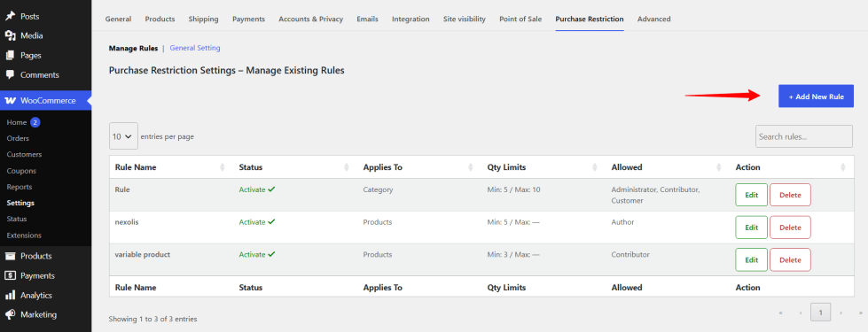Go to first page pagination arrow

pos(780,313)
